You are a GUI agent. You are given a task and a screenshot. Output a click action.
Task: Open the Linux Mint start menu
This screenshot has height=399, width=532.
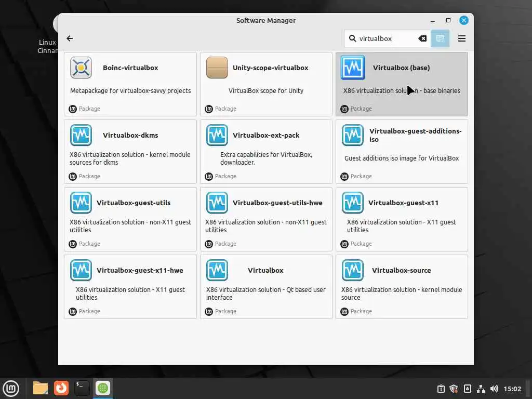pyautogui.click(x=11, y=389)
